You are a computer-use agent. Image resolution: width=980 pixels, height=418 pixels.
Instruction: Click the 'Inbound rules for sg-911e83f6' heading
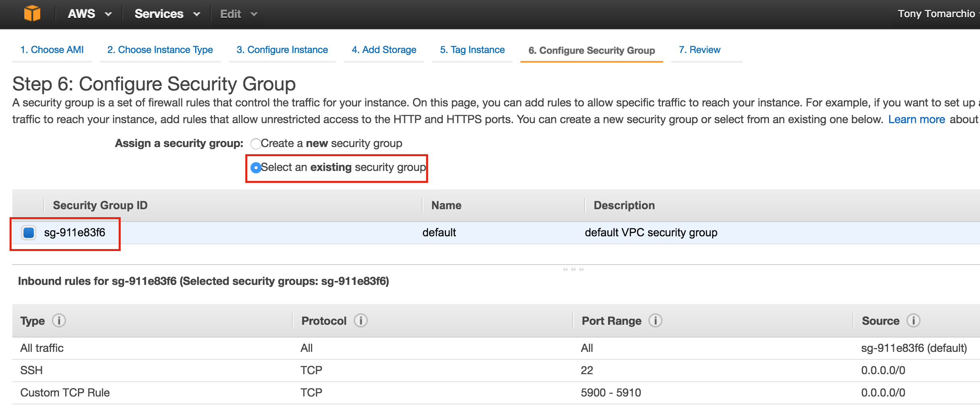[203, 281]
